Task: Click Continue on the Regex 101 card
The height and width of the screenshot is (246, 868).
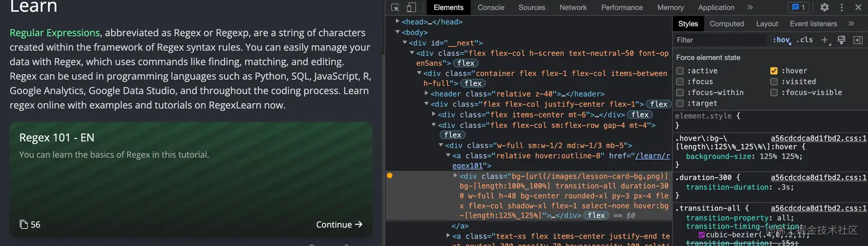Action: point(339,224)
